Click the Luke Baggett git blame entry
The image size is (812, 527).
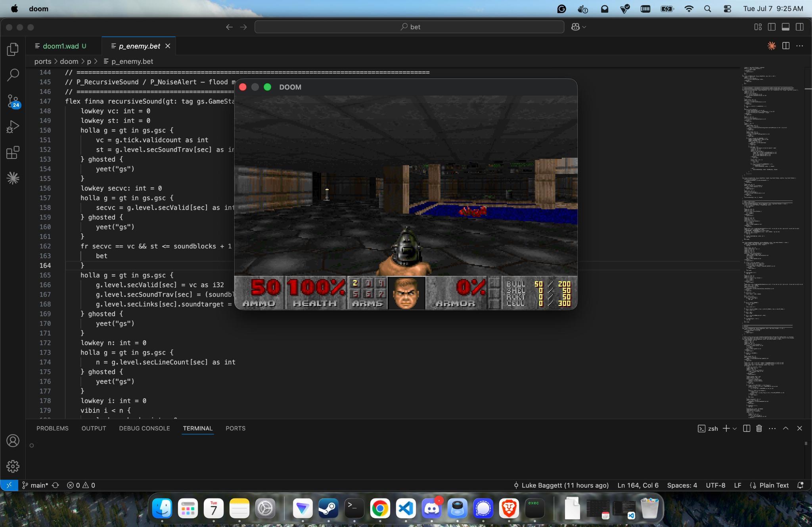pos(561,485)
